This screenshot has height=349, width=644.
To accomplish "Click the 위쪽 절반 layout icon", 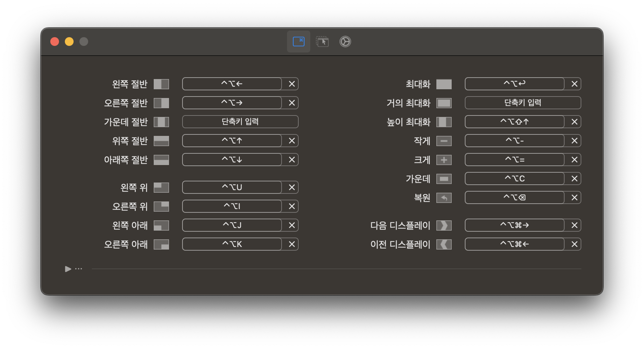I will tap(161, 141).
